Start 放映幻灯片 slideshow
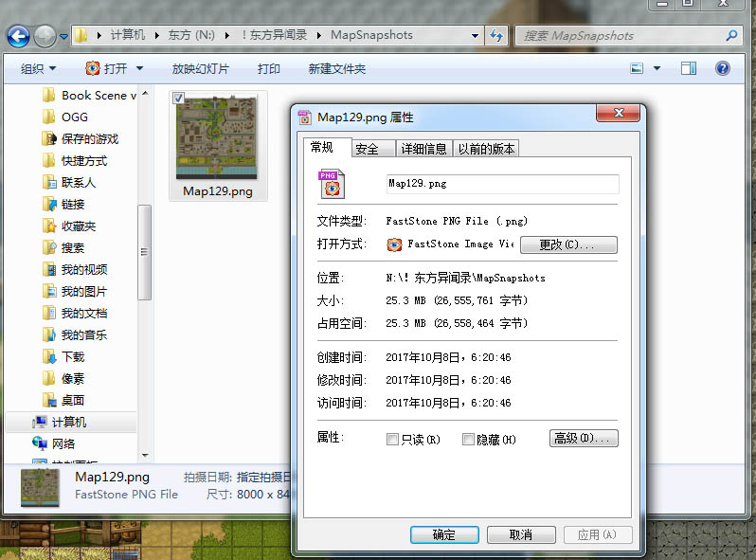 click(x=200, y=69)
